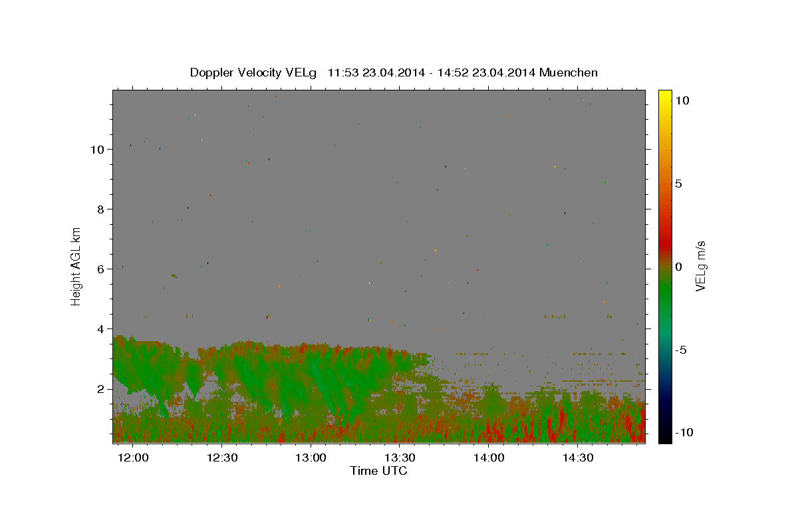Select the date range text '11:53 23.04.2014 - 14:52 23.04.2014'
798x532 pixels.
click(x=432, y=72)
